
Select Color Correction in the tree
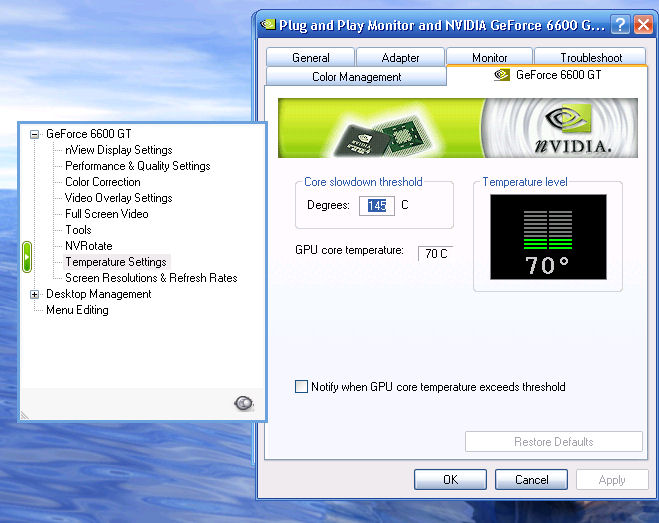point(103,182)
